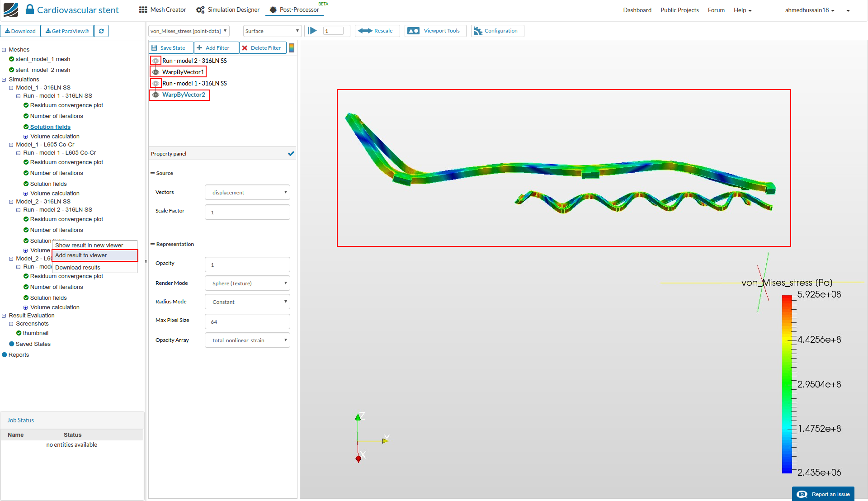This screenshot has width=868, height=501.
Task: Click the refresh icon next to Get ParaView
Action: click(x=101, y=31)
